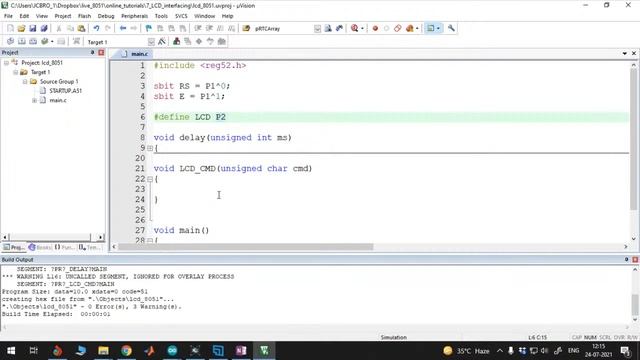Start the debug session with the magnifier d icon
This screenshot has width=640, height=360.
(354, 28)
